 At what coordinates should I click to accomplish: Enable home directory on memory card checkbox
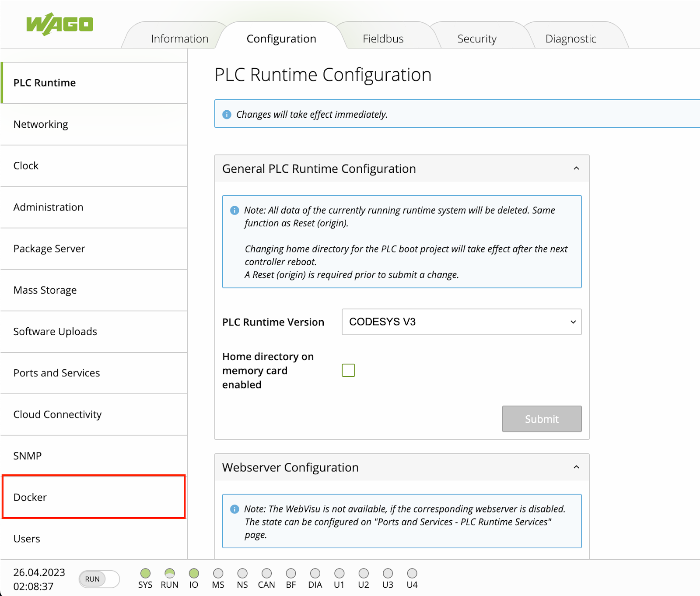pos(348,370)
